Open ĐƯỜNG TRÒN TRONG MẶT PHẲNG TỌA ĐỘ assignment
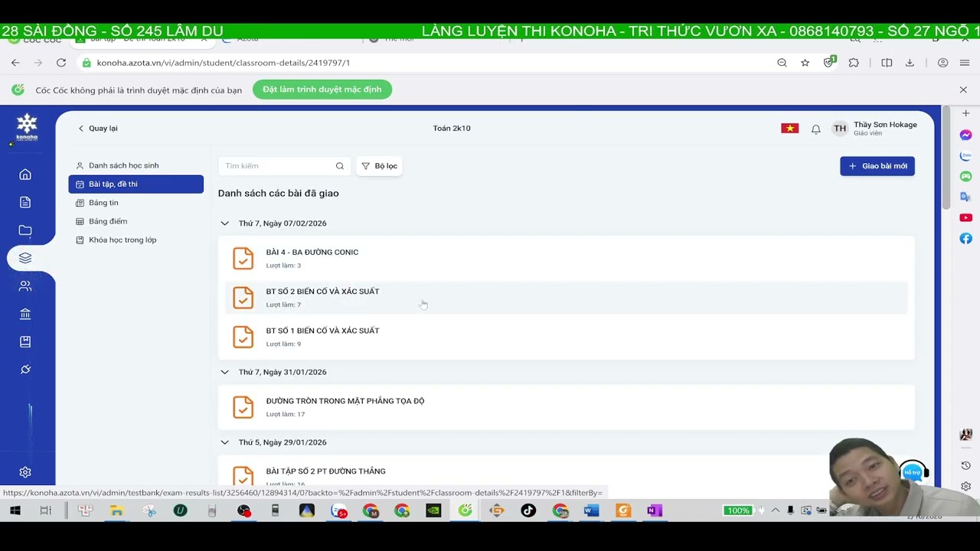Image resolution: width=980 pixels, height=551 pixels. click(x=567, y=407)
